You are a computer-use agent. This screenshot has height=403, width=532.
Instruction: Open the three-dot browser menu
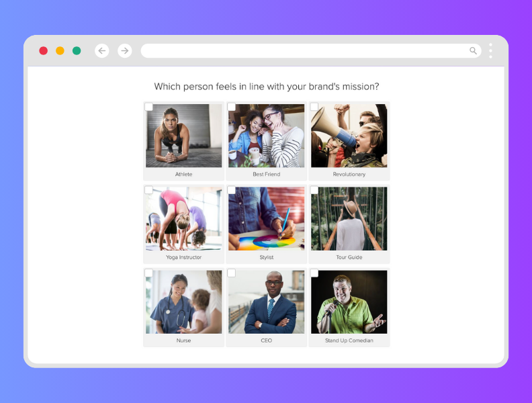pyautogui.click(x=490, y=51)
